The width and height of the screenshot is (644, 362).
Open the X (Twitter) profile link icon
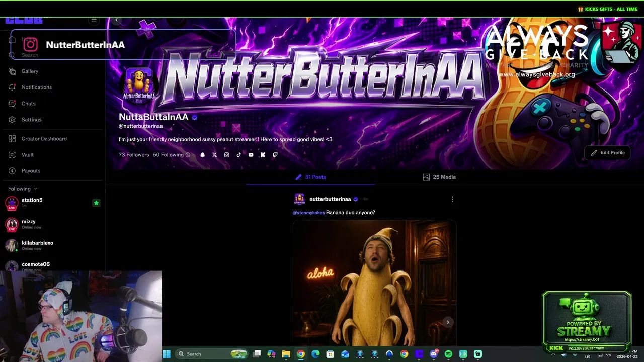click(214, 155)
